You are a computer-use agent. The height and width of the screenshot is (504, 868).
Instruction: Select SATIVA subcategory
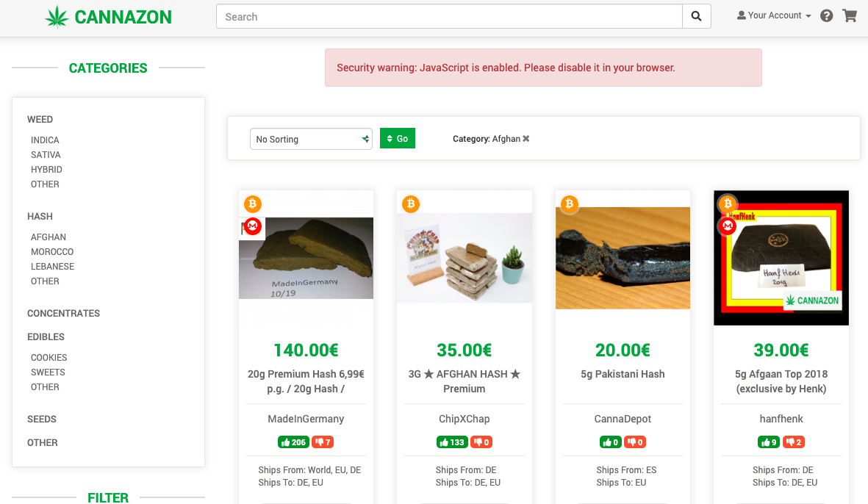click(46, 155)
